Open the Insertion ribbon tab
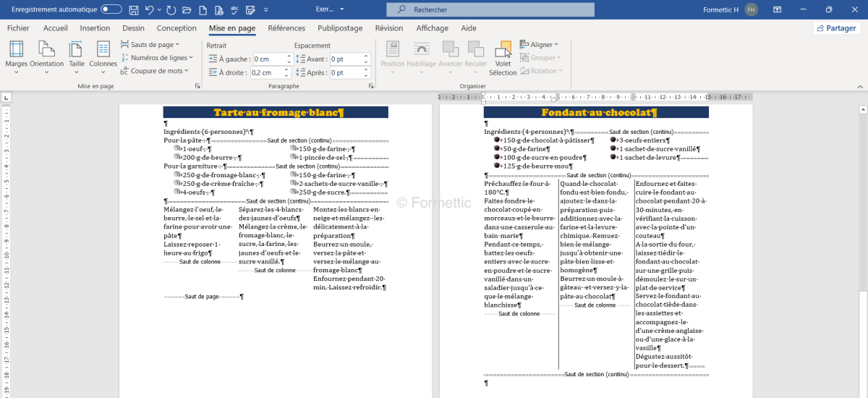Screen dimensions: 868x398 (95, 28)
